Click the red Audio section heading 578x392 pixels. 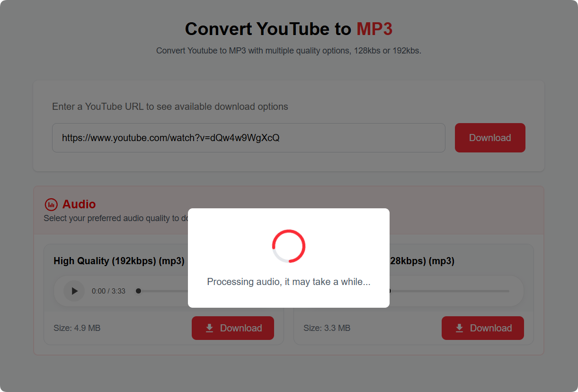click(x=79, y=205)
